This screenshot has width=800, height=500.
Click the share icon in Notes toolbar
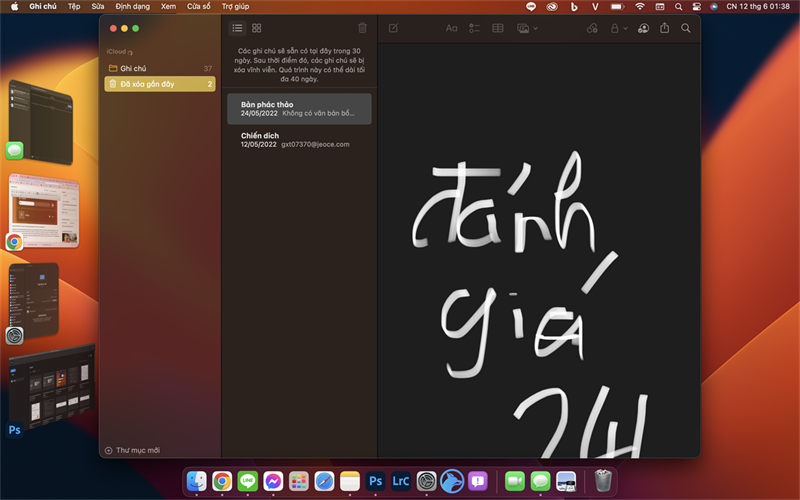point(664,28)
